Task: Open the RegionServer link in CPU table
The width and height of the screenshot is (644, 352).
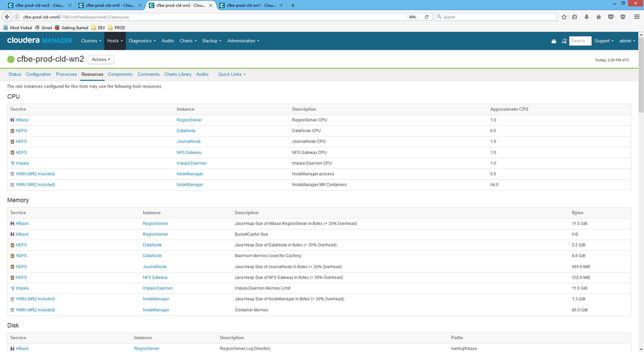Action: (189, 120)
